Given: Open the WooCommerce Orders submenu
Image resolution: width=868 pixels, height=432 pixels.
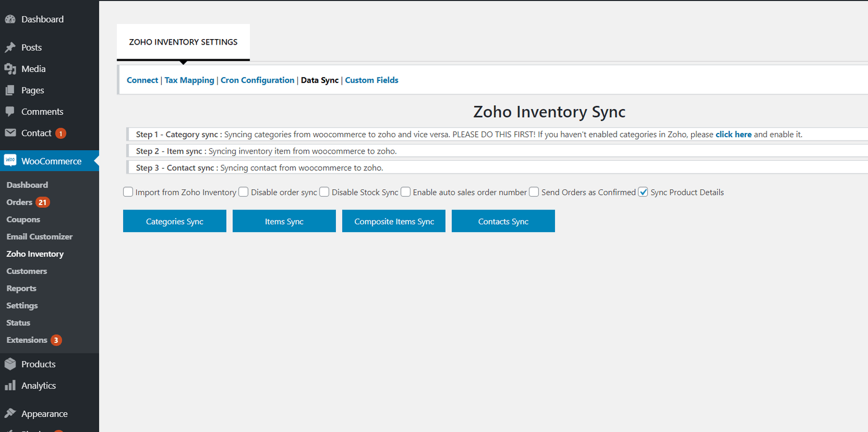Looking at the screenshot, I should [20, 202].
